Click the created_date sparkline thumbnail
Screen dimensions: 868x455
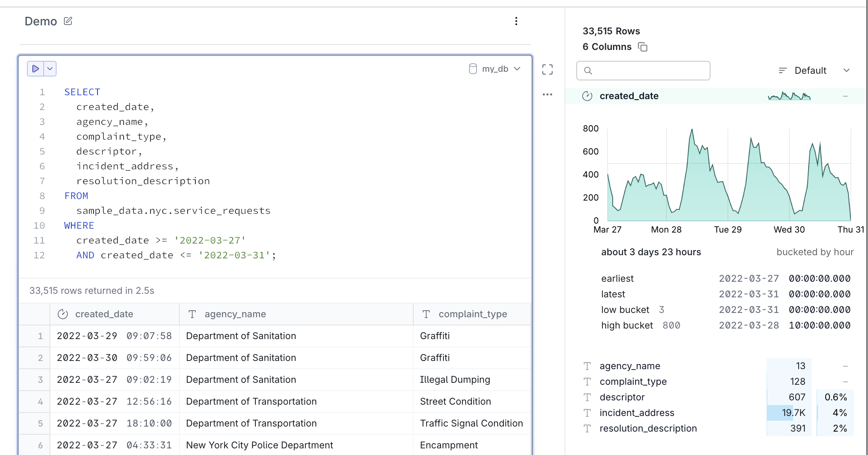point(789,96)
